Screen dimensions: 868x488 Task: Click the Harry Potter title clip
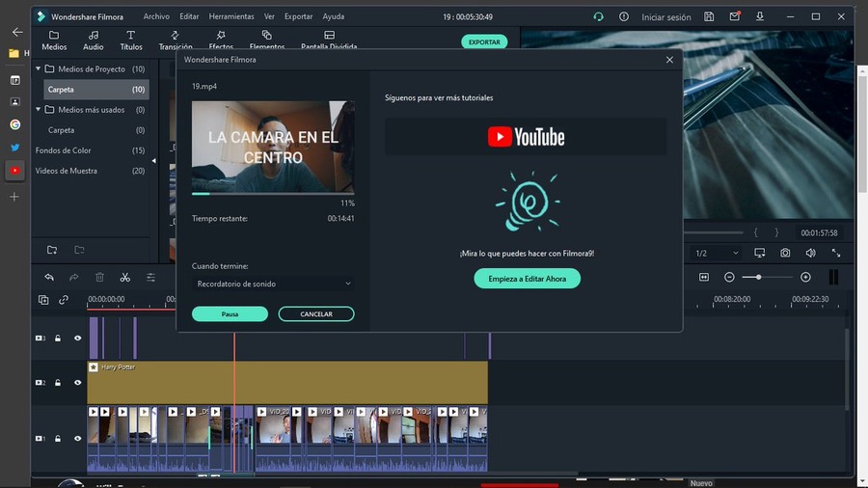[x=287, y=382]
